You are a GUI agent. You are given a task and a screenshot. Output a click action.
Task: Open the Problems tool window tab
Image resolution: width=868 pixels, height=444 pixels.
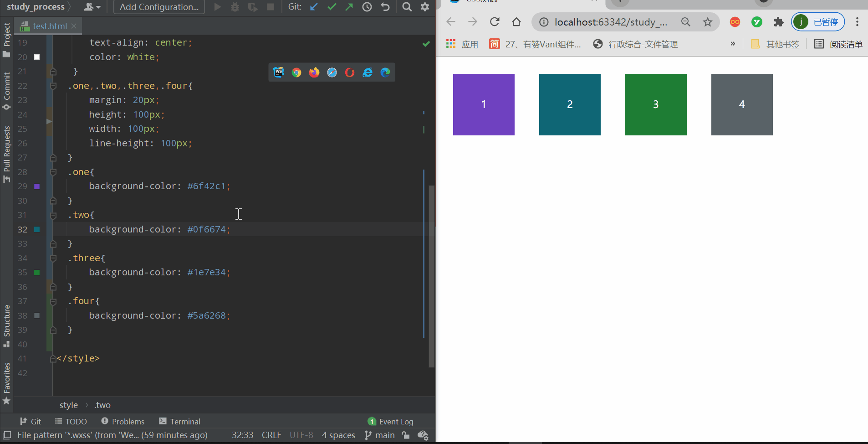click(x=123, y=422)
